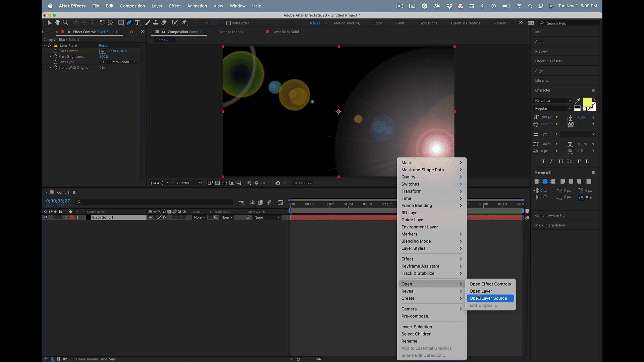Pick the Eraser tool

click(164, 22)
